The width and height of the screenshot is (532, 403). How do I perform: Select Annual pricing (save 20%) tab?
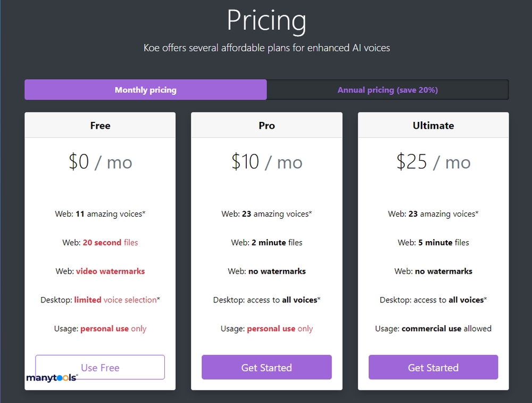coord(387,90)
